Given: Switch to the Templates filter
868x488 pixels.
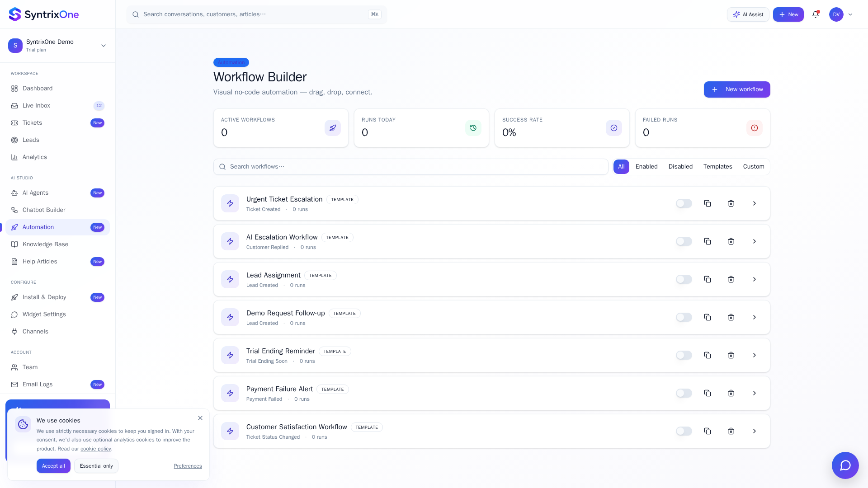Looking at the screenshot, I should (x=717, y=167).
